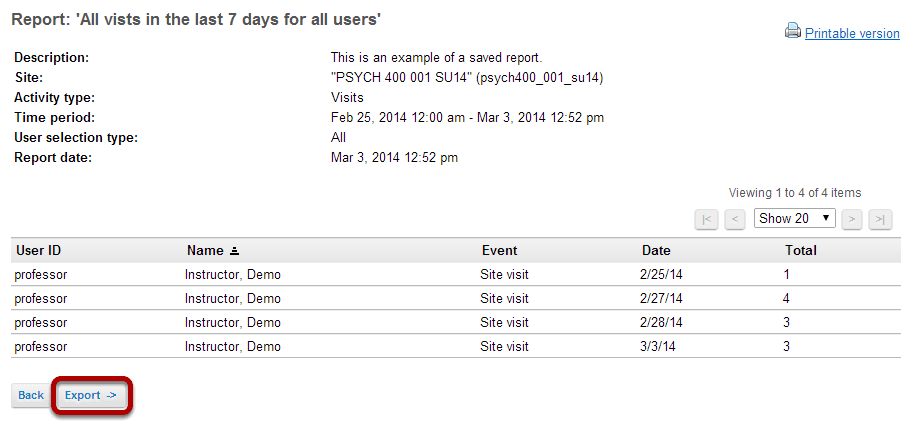Click the printer icon beside Printable version
This screenshot has width=913, height=428.
(792, 31)
